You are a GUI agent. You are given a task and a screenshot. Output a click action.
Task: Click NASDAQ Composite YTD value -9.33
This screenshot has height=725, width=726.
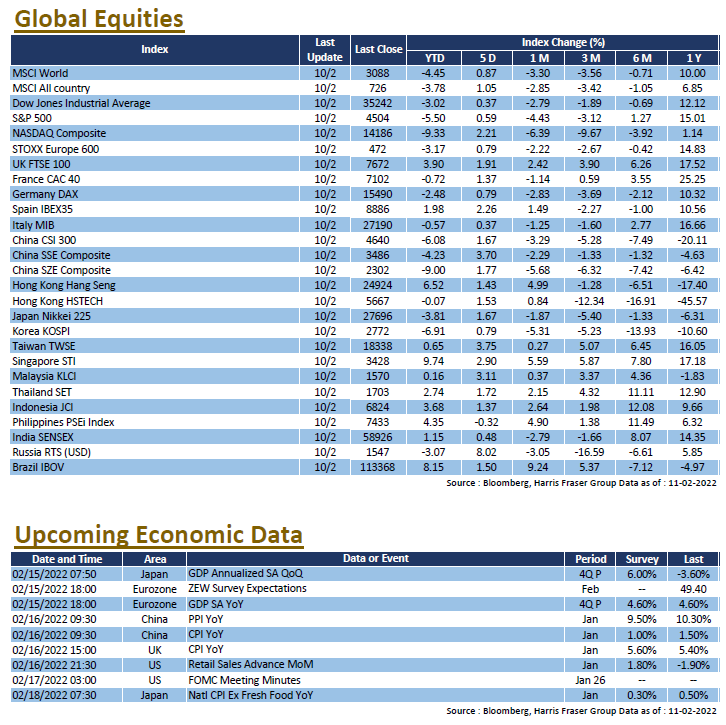click(433, 133)
